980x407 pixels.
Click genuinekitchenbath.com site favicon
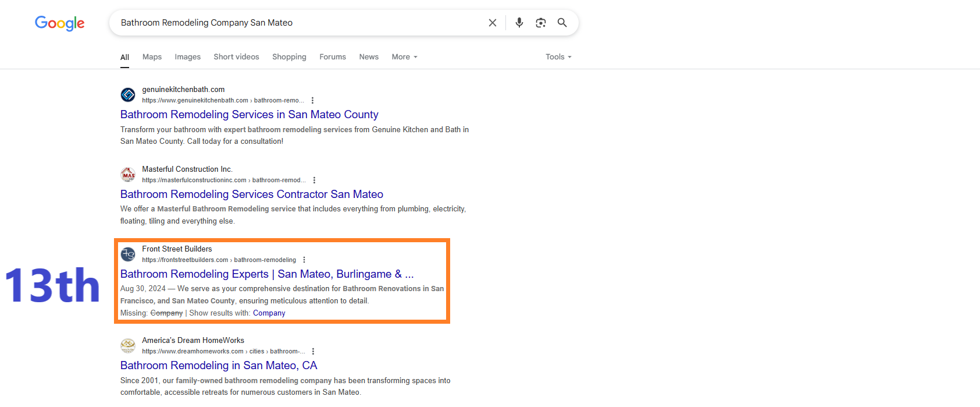(x=128, y=94)
